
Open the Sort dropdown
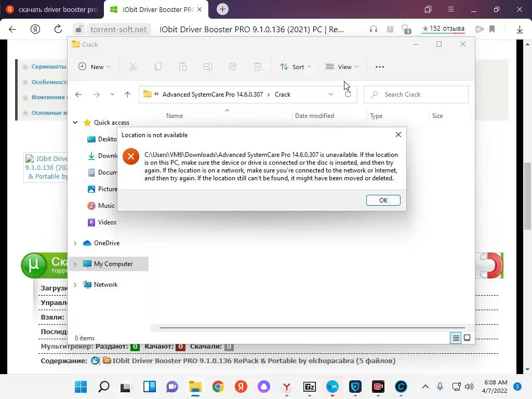tap(295, 67)
